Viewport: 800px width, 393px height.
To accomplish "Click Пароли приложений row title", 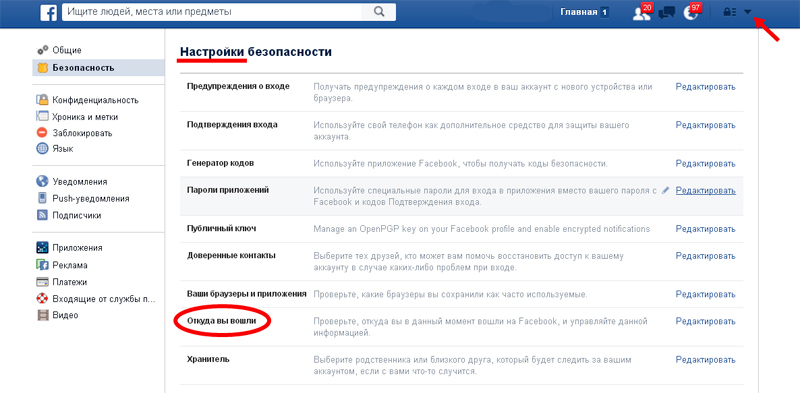I will tap(228, 190).
